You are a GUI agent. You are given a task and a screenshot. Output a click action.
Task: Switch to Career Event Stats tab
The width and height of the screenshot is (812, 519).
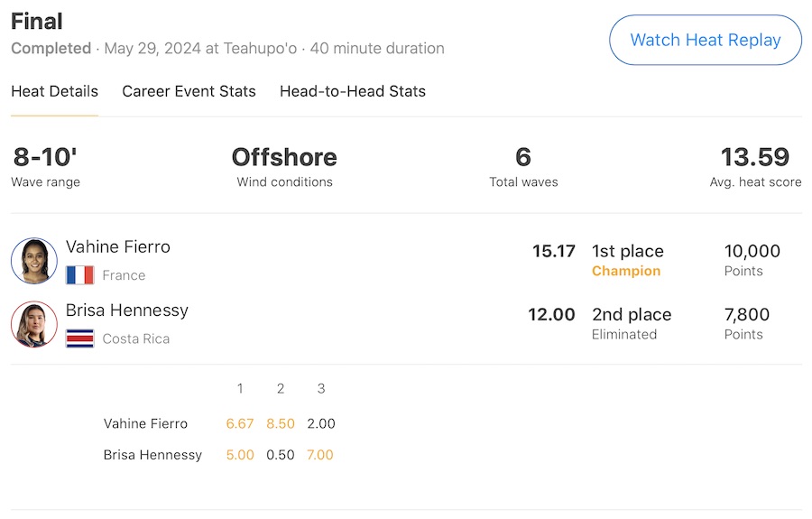[x=189, y=91]
